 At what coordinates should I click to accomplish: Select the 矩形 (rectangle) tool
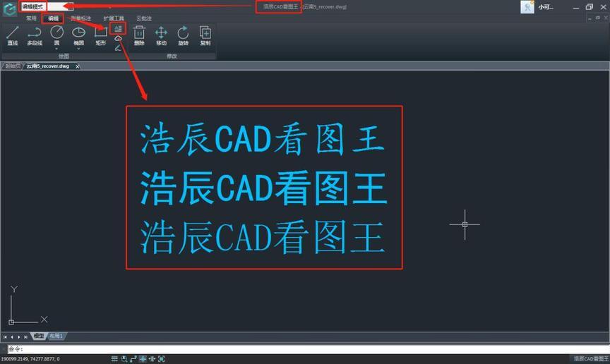101,36
